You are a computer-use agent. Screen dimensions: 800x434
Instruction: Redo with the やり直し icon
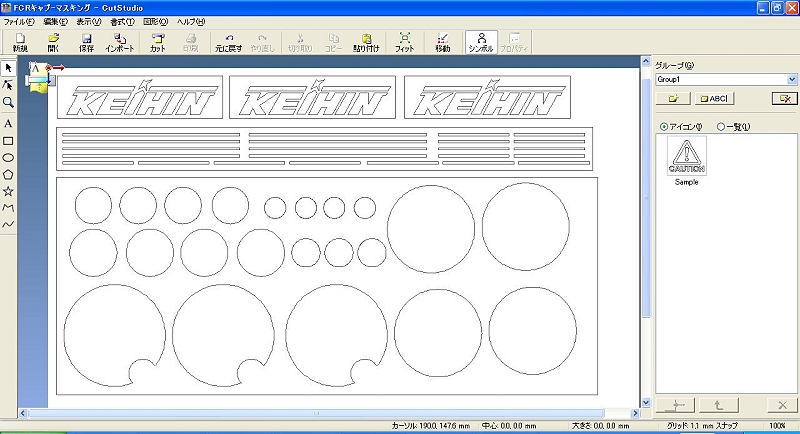point(262,42)
